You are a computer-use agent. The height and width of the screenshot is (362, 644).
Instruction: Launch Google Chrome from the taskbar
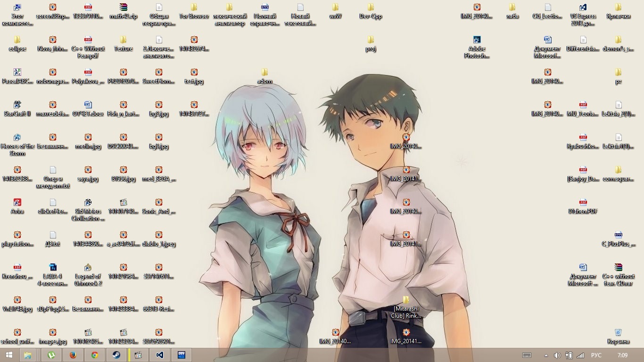tap(94, 355)
